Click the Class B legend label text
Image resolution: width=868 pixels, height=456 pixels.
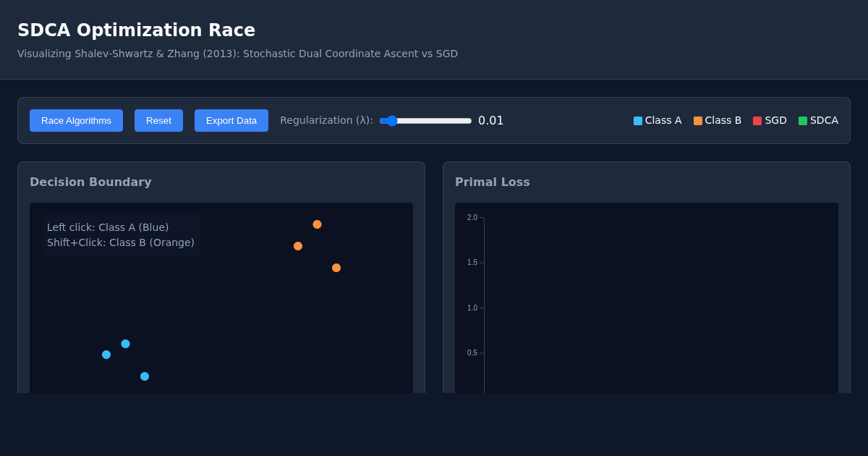(723, 121)
